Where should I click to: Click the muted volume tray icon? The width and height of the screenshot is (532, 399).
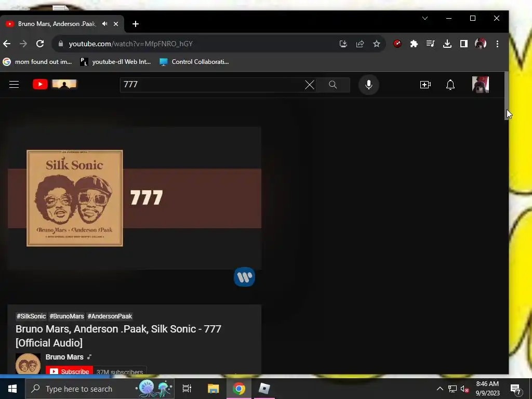(464, 389)
